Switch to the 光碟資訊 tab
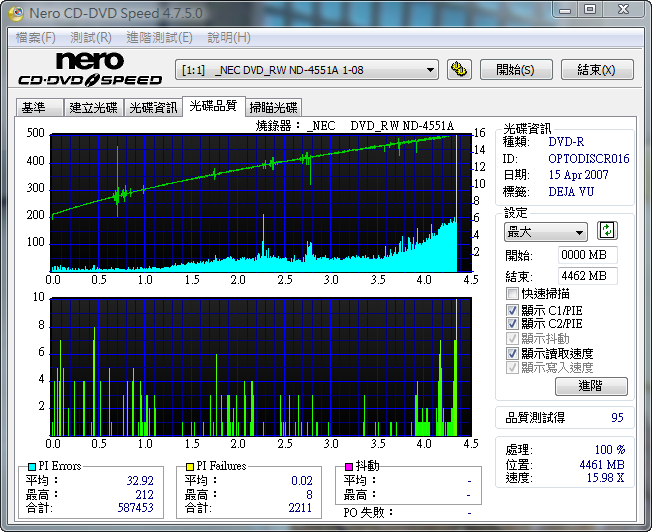This screenshot has width=652, height=532. [153, 108]
